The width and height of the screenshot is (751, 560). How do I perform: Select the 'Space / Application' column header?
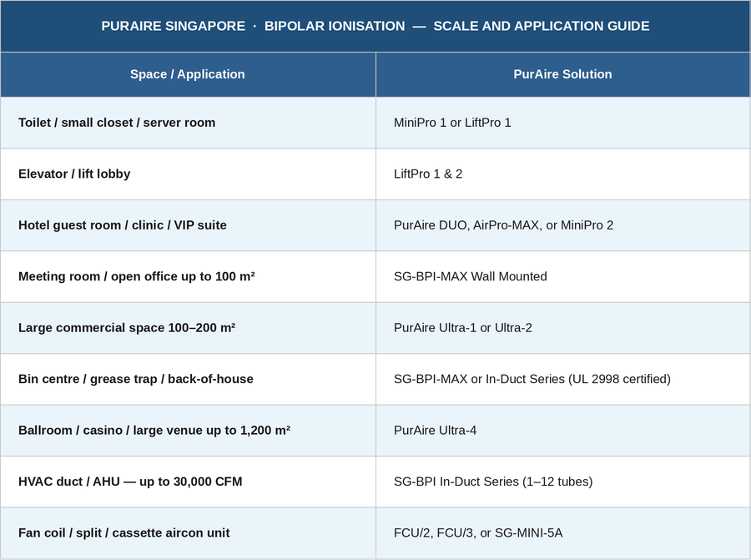click(x=188, y=74)
